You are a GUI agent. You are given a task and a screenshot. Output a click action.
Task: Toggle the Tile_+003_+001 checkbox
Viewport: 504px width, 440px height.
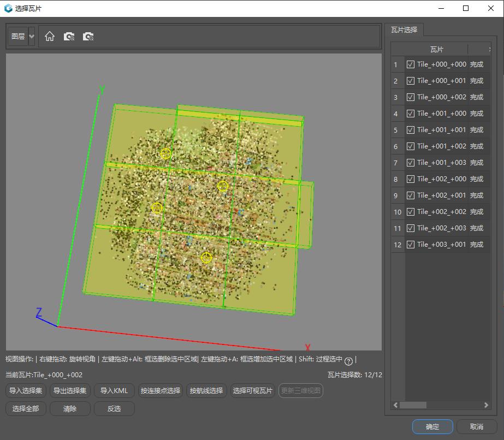(x=411, y=245)
